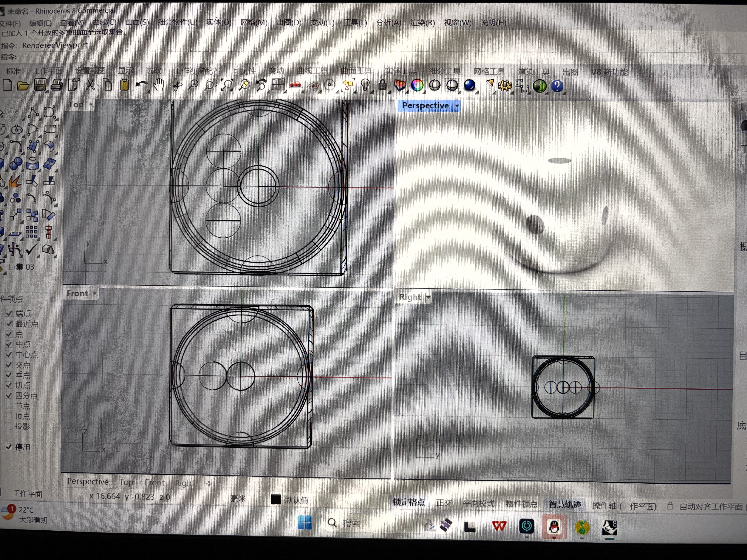
Task: Open the 实体(O) menu
Action: pos(219,23)
